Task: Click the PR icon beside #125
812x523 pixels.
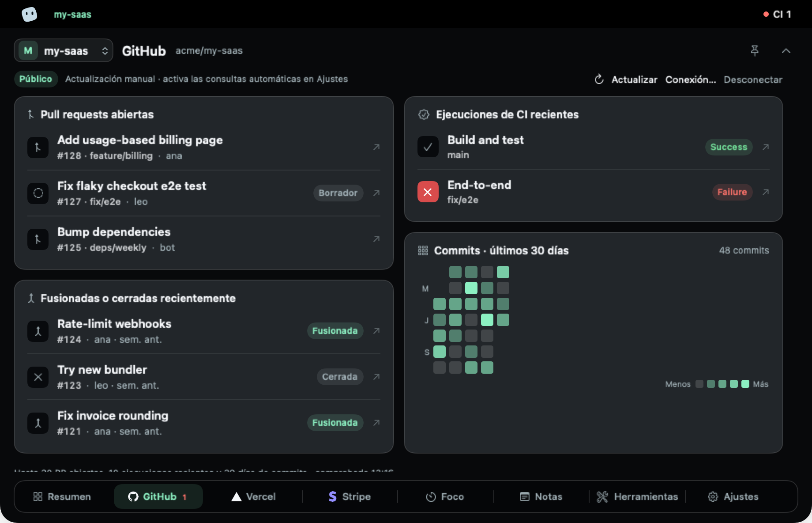Action: pyautogui.click(x=38, y=239)
